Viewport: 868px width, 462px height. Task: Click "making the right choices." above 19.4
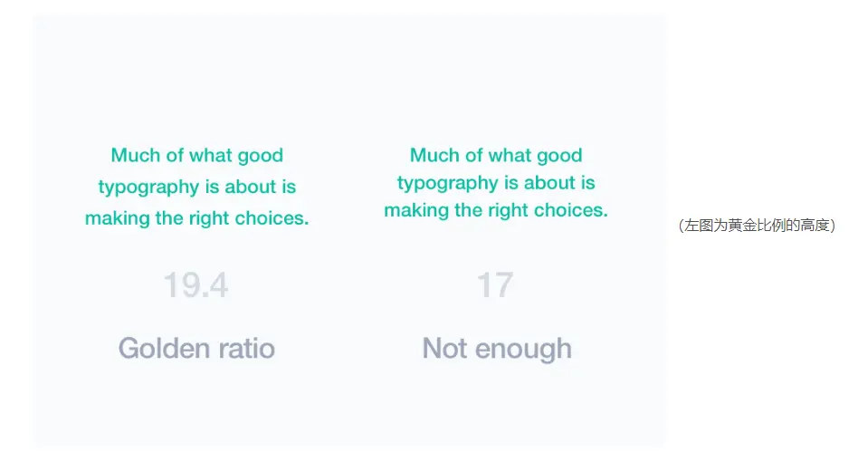tap(196, 219)
